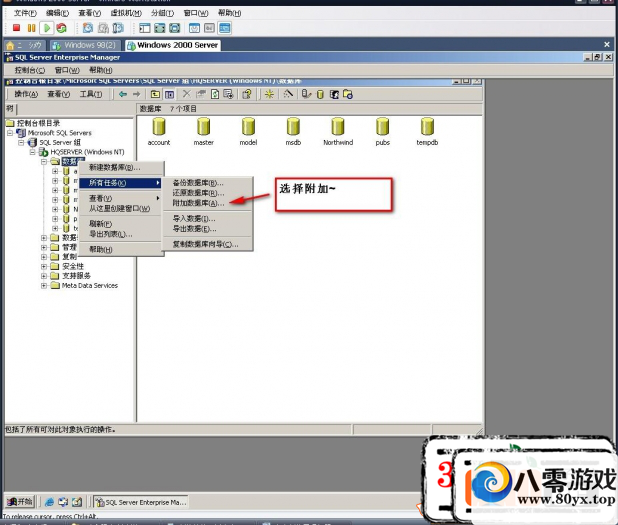Expand the 安全性 folder node

pos(44,266)
